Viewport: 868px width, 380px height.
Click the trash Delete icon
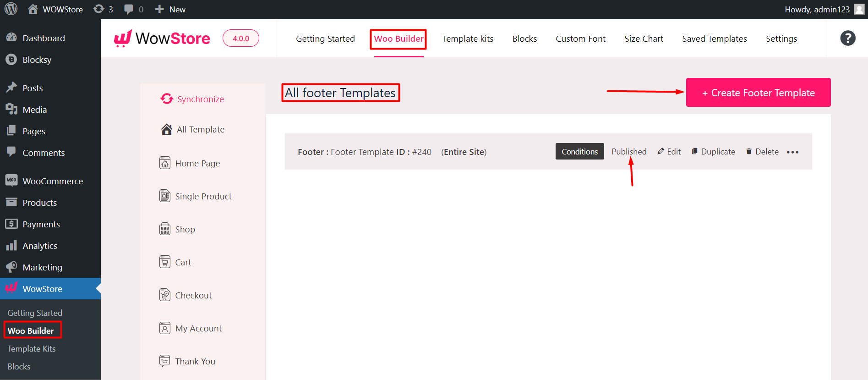click(749, 151)
